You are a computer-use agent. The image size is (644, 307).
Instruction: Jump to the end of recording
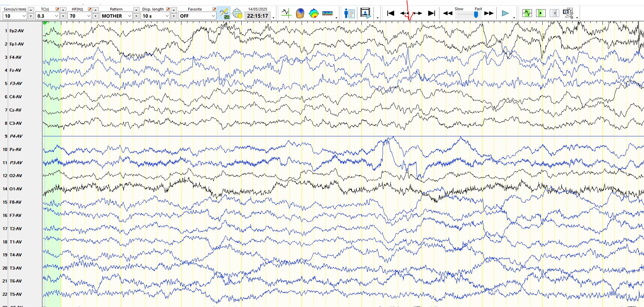click(x=432, y=13)
